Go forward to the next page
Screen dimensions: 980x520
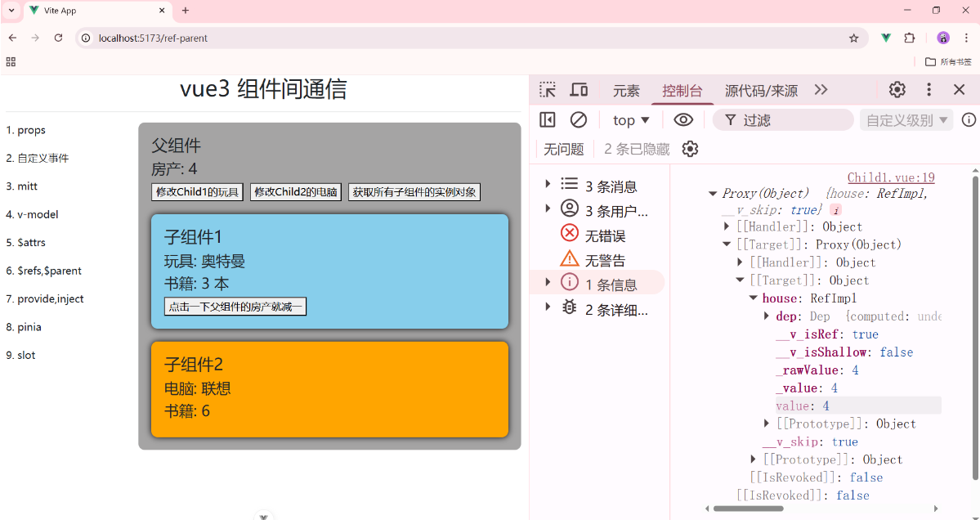tap(35, 38)
